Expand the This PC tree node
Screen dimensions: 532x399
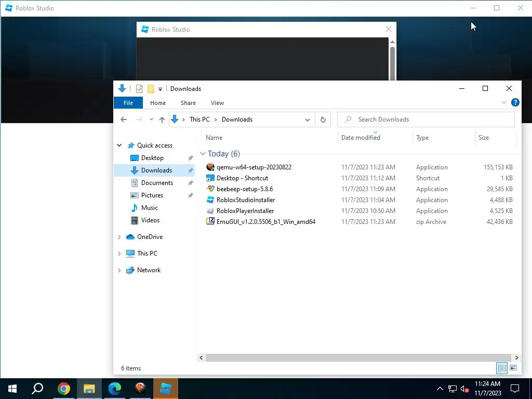(x=119, y=254)
